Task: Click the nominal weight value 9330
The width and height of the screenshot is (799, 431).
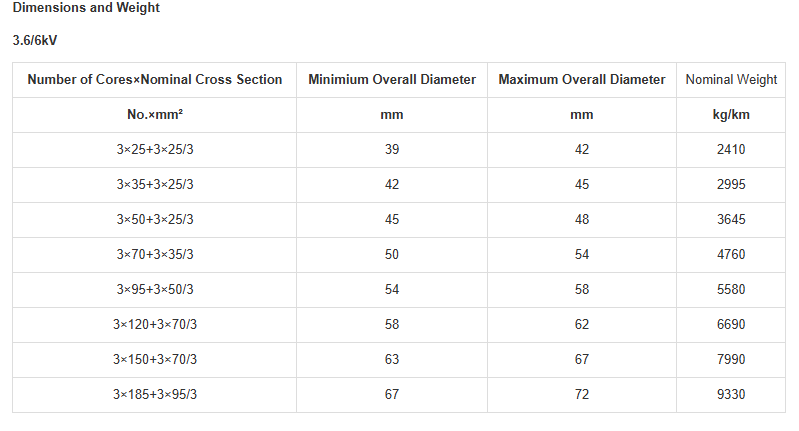Action: coord(731,394)
